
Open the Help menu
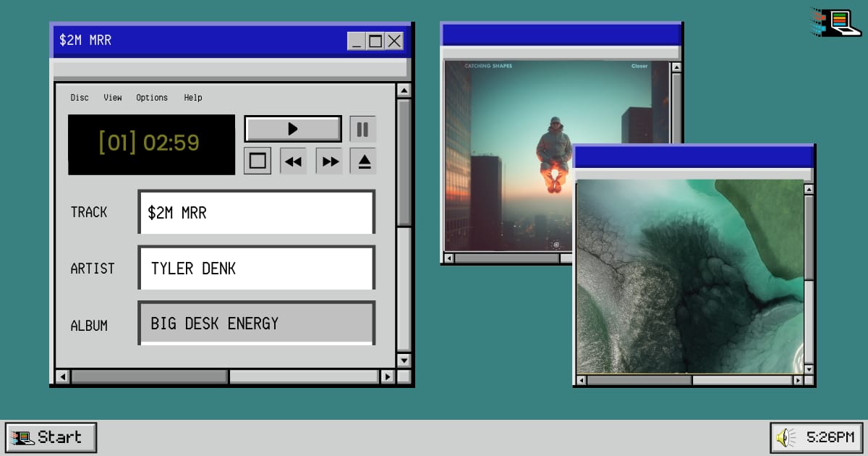[193, 98]
